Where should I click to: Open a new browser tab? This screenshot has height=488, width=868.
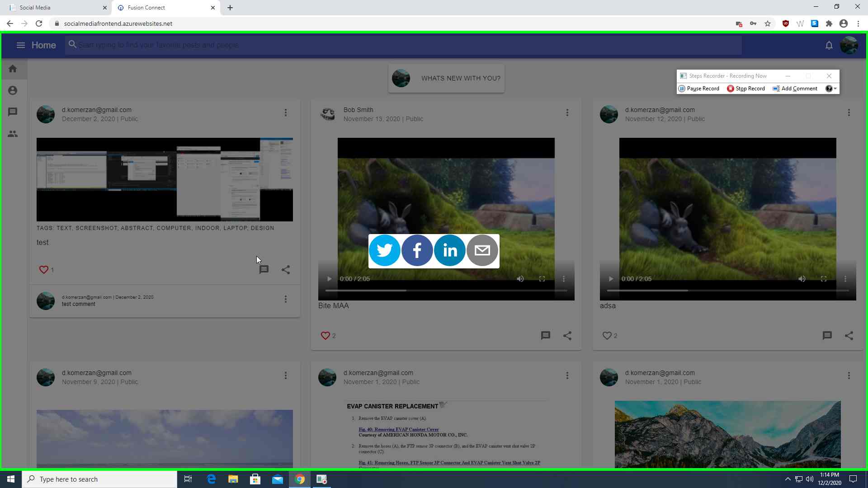230,8
